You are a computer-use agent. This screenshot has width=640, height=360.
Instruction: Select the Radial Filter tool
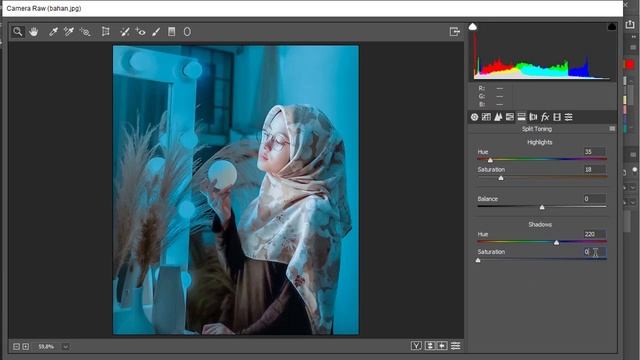coord(187,31)
